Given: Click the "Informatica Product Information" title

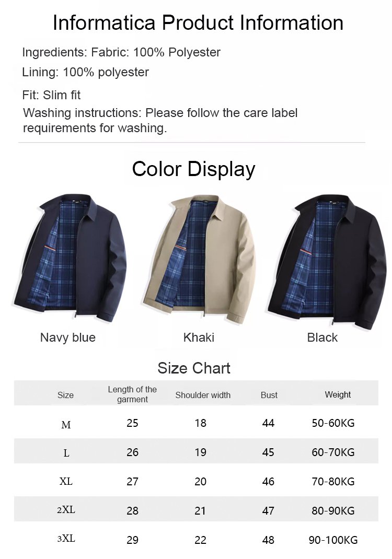Looking at the screenshot, I should pos(198,23).
